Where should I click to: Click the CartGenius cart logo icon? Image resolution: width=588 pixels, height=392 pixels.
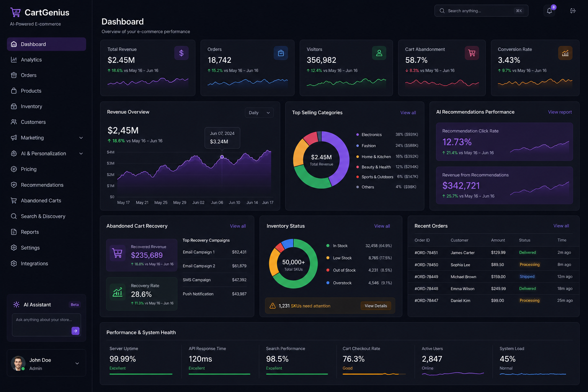coord(15,13)
